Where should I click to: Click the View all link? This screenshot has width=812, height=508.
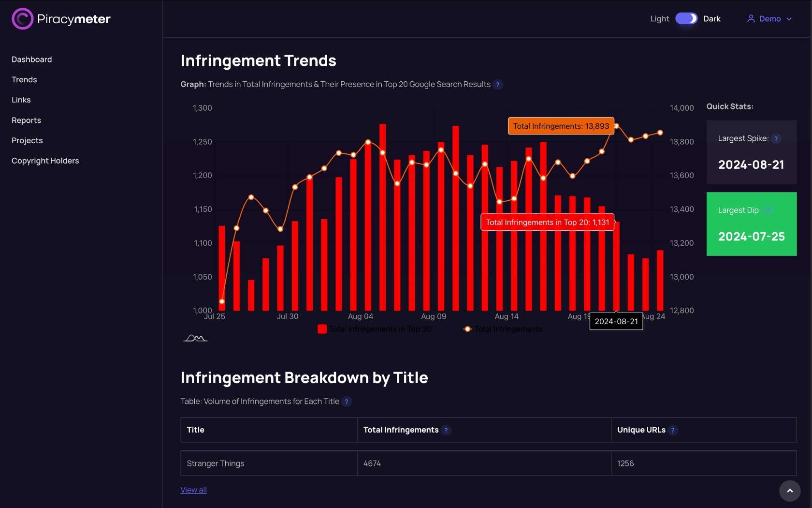[193, 490]
